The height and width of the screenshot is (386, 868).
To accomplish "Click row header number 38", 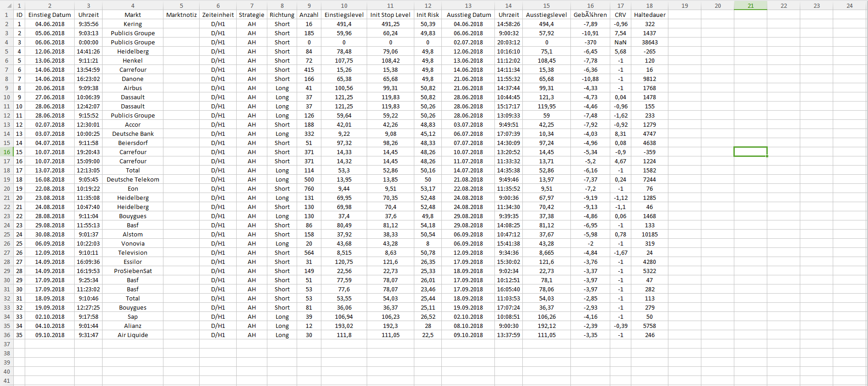I will [7, 353].
